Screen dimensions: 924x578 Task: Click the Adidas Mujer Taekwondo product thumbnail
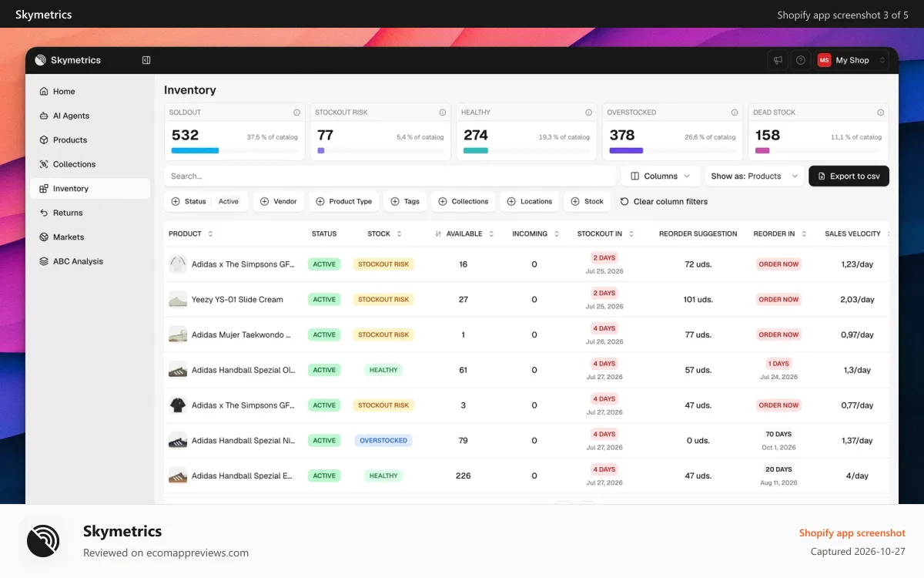pyautogui.click(x=178, y=335)
